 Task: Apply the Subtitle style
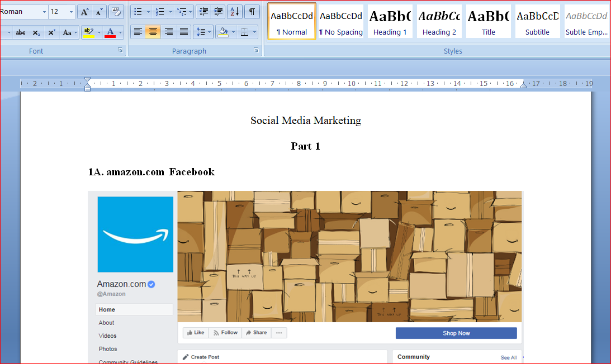pyautogui.click(x=537, y=21)
